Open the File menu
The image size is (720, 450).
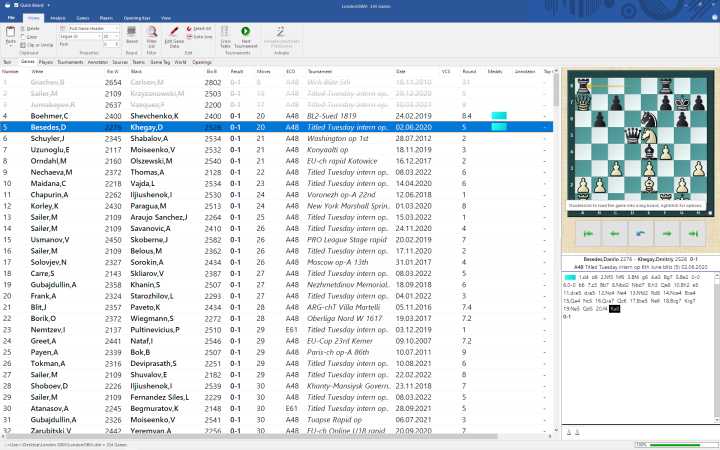pyautogui.click(x=11, y=18)
